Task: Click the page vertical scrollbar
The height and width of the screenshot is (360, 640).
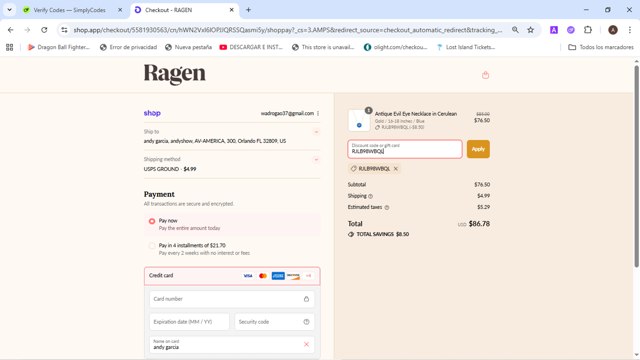Action: [636, 167]
